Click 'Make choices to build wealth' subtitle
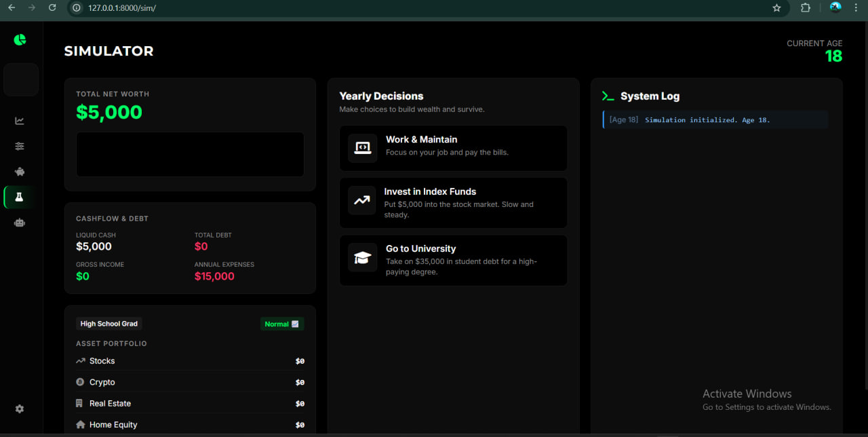 tap(412, 109)
